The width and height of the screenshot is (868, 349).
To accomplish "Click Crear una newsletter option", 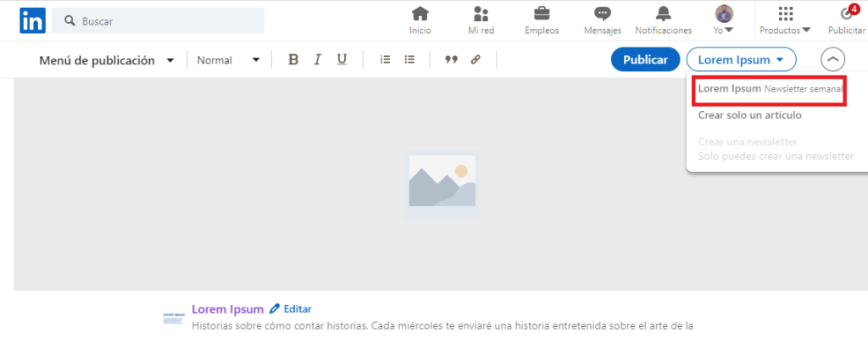I will [x=748, y=142].
